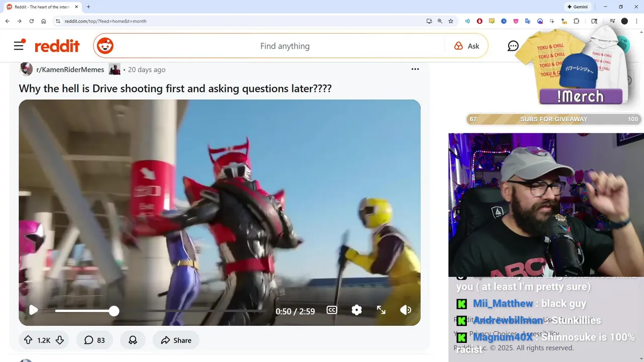Image resolution: width=644 pixels, height=362 pixels.
Task: Open the red adblock extension icon
Action: 479,21
